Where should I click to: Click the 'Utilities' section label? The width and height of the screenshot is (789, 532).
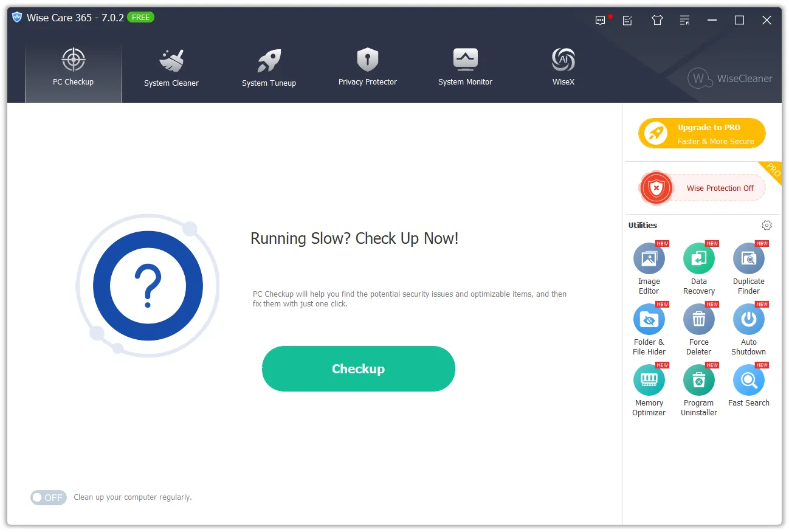(x=643, y=226)
